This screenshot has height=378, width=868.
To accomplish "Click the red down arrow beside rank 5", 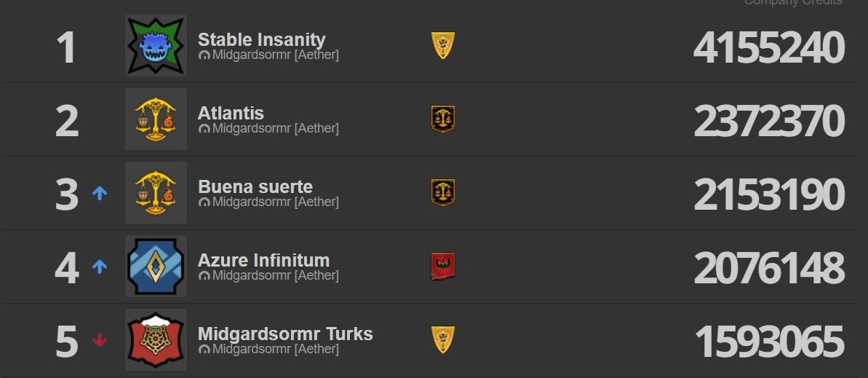I will (100, 340).
